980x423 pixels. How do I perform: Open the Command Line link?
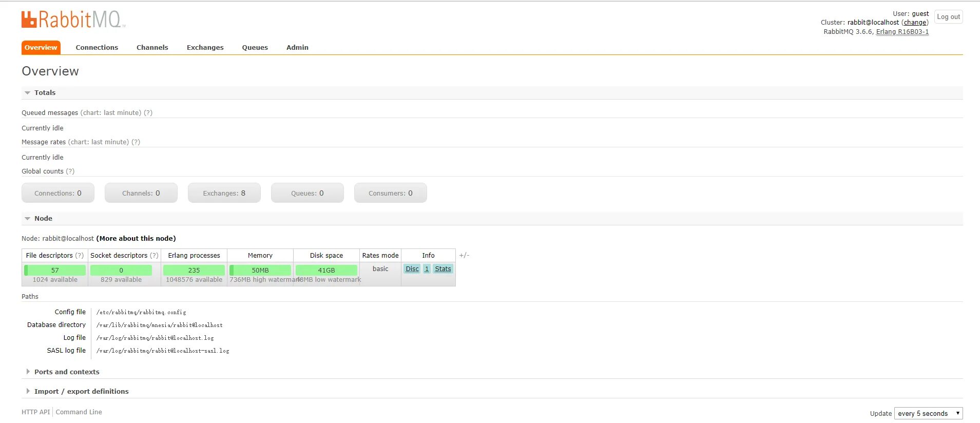click(x=79, y=412)
